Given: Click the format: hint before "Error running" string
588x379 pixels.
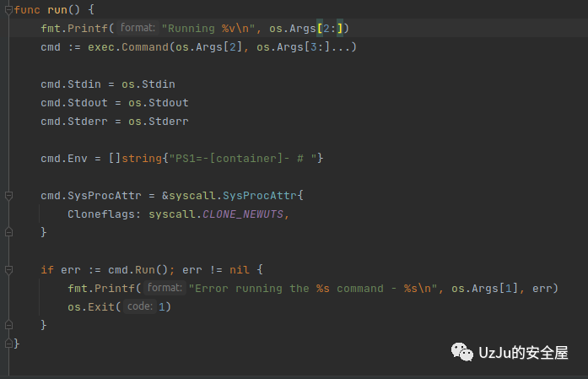Looking at the screenshot, I should click(x=165, y=288).
